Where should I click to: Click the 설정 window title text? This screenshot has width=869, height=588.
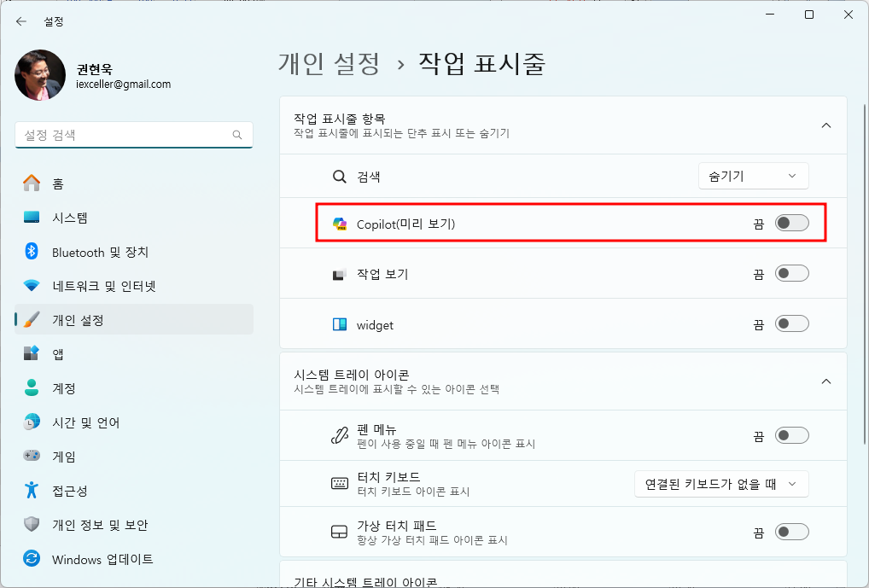(x=54, y=21)
